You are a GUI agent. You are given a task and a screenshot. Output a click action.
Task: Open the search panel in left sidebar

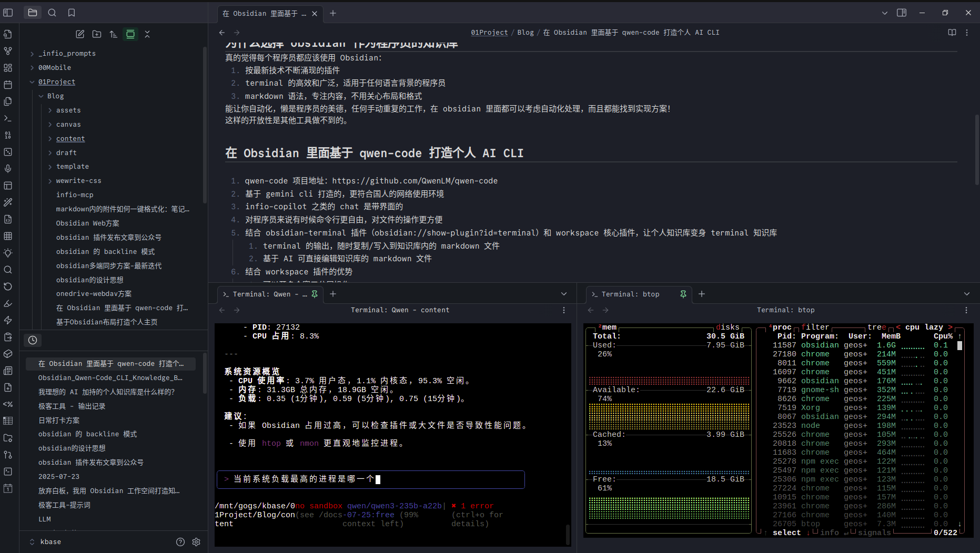[x=52, y=13]
